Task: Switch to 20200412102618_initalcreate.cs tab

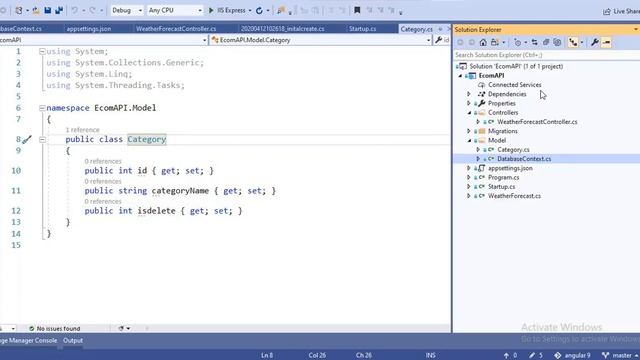Action: click(282, 29)
